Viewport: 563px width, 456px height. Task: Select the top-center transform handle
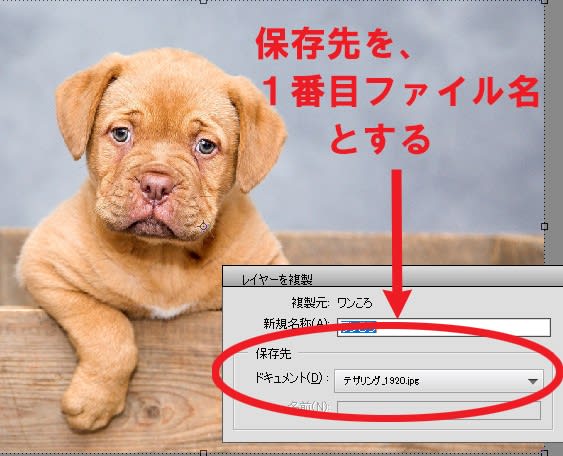click(204, 1)
